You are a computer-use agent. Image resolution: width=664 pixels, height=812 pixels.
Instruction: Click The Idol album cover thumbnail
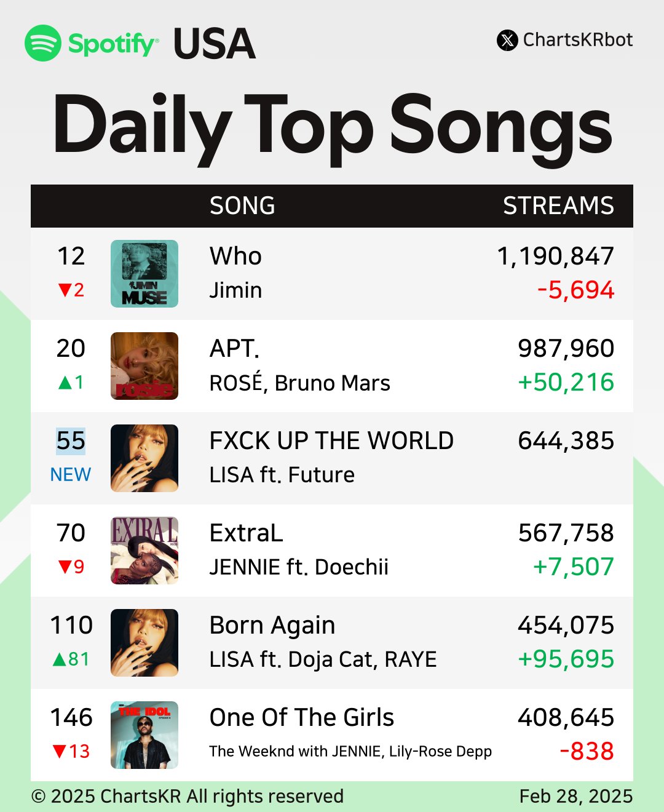[144, 735]
